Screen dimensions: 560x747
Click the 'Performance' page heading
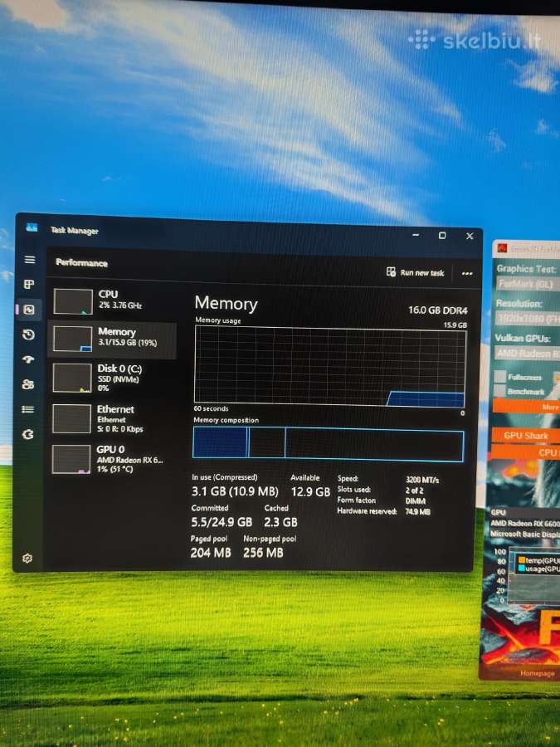[x=81, y=263]
